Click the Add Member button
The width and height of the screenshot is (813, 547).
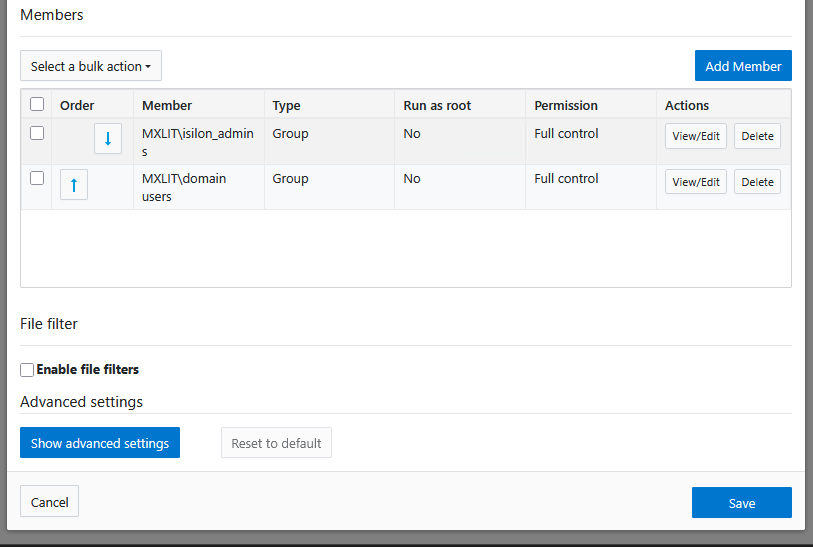point(743,66)
